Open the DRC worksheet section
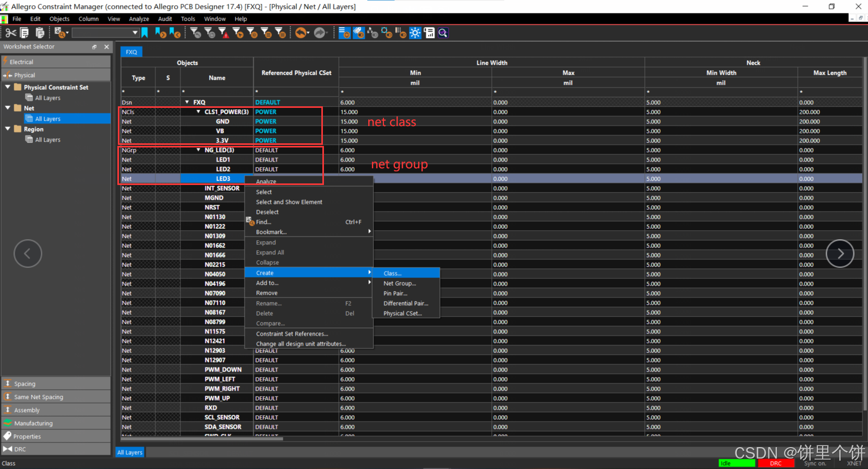This screenshot has height=469, width=868. click(x=56, y=449)
